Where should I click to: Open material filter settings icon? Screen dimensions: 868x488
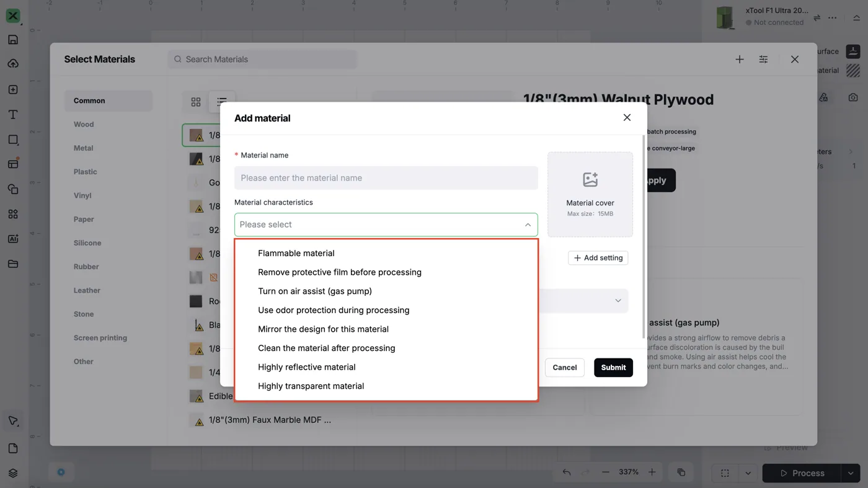pos(763,60)
